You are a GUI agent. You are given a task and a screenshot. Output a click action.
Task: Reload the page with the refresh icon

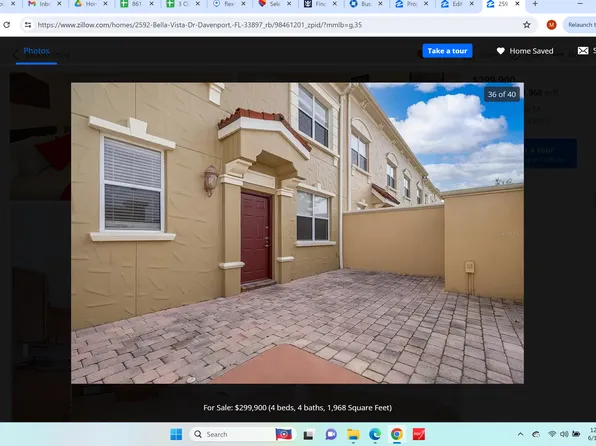(x=6, y=25)
